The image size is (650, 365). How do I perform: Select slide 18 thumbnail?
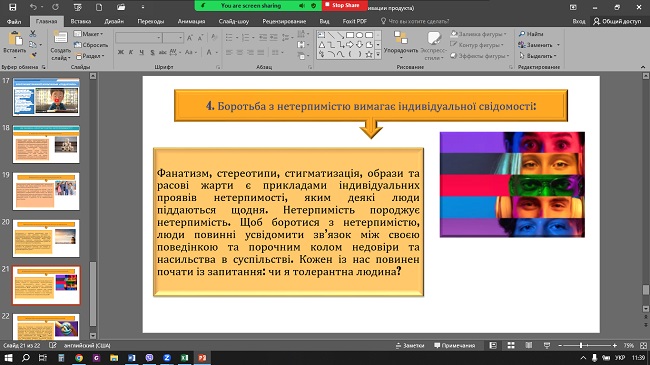click(x=46, y=144)
